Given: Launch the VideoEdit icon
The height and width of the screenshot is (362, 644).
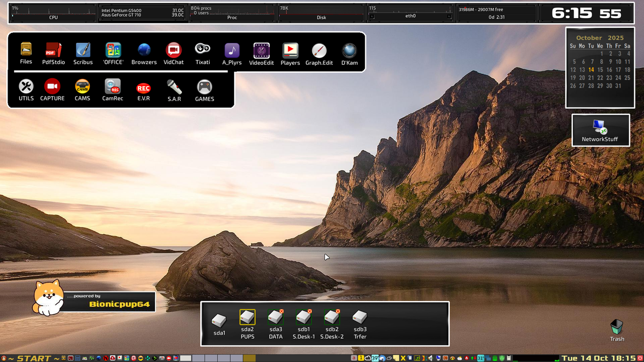Looking at the screenshot, I should (261, 50).
